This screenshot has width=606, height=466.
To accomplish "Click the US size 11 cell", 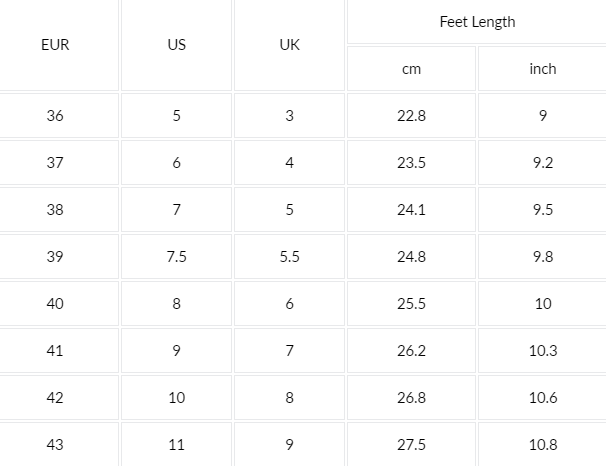I will click(x=176, y=444).
